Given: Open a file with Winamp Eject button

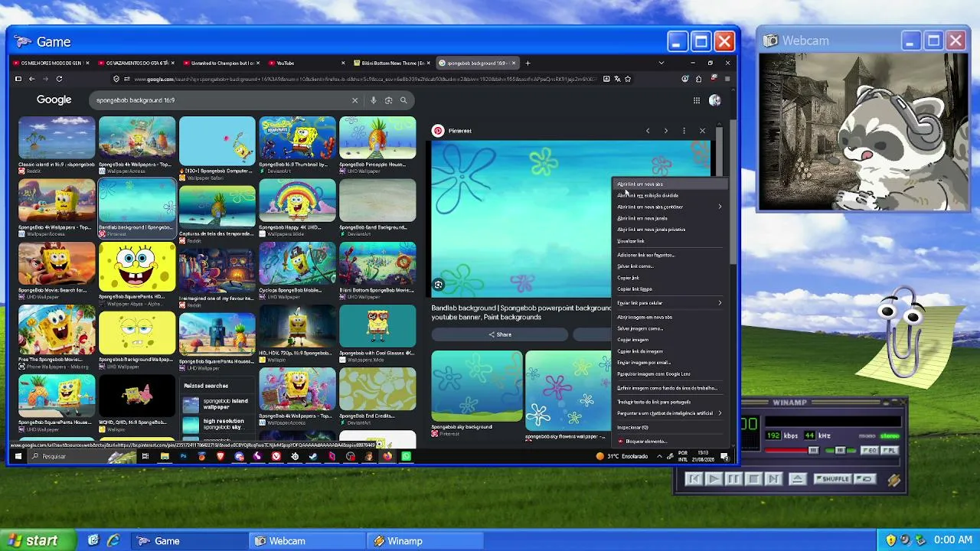Looking at the screenshot, I should point(797,479).
